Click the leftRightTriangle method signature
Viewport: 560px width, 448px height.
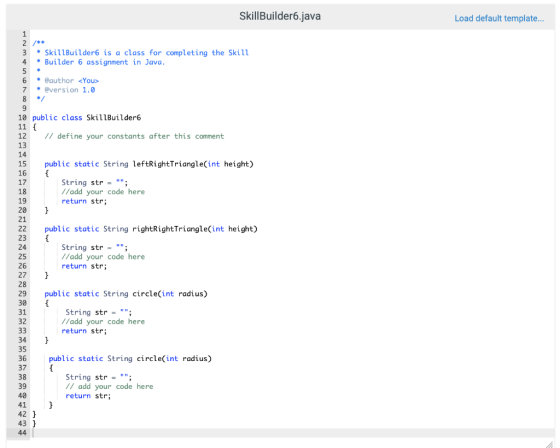[149, 164]
